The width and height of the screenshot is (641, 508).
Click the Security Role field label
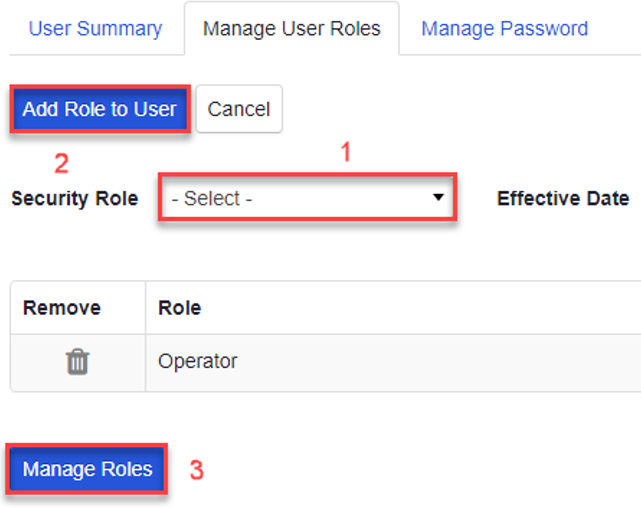[x=74, y=199]
